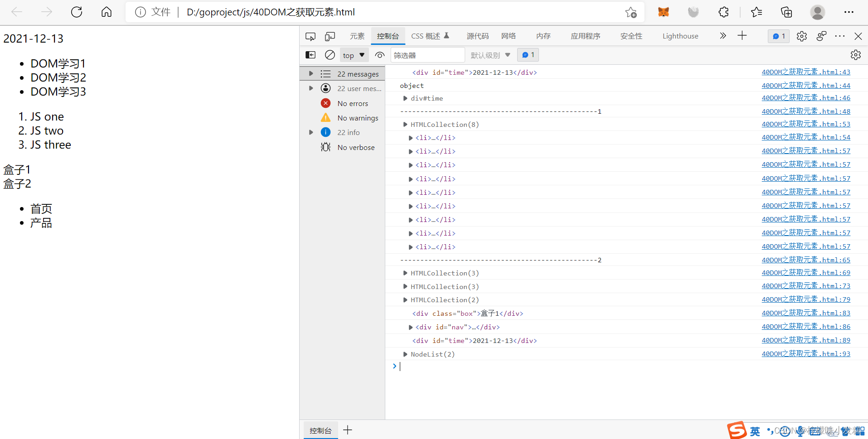Open source link html:53
The image size is (868, 439).
(806, 124)
